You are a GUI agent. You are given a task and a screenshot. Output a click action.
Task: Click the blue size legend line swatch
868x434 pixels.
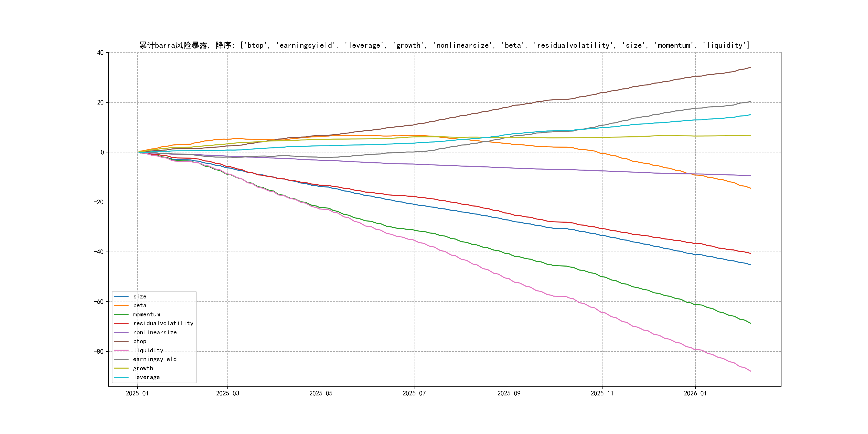(x=121, y=297)
